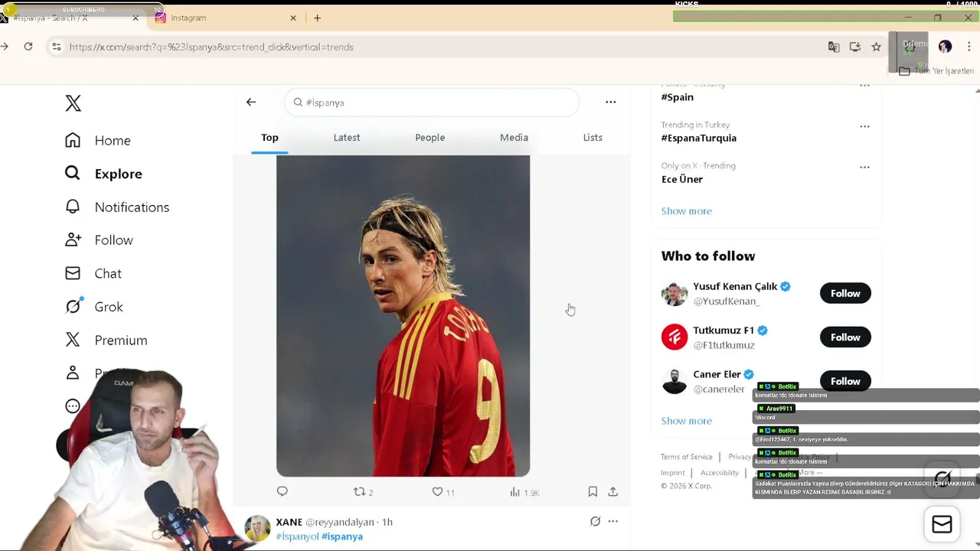Switch to the Lists tab

(x=593, y=138)
